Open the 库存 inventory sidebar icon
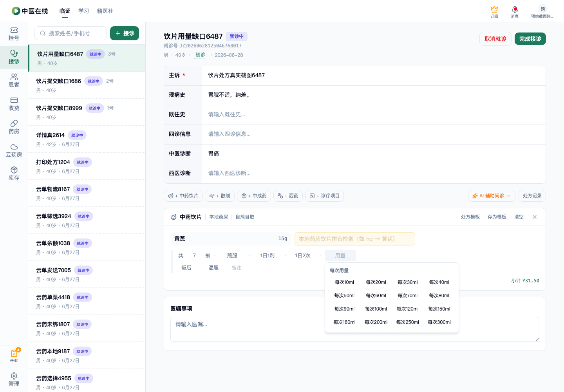The width and height of the screenshot is (564, 392). [14, 174]
